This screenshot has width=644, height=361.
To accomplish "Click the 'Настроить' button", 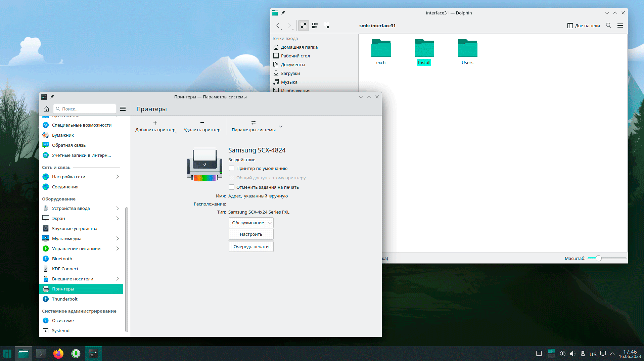I will click(x=251, y=234).
